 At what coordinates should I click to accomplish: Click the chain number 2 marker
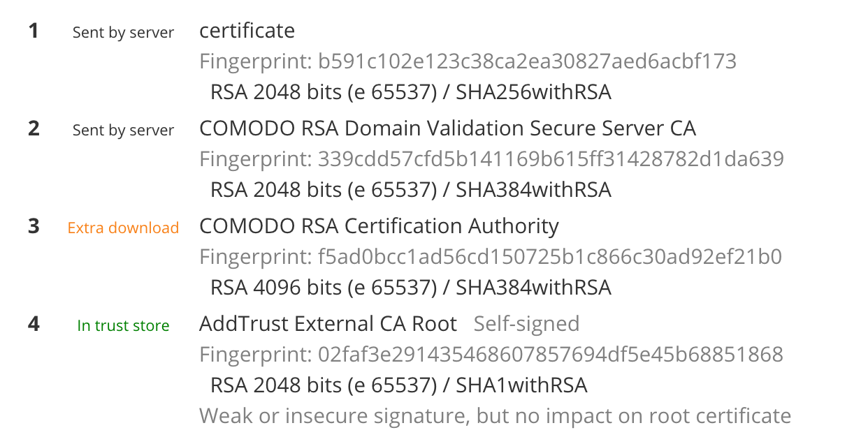34,129
